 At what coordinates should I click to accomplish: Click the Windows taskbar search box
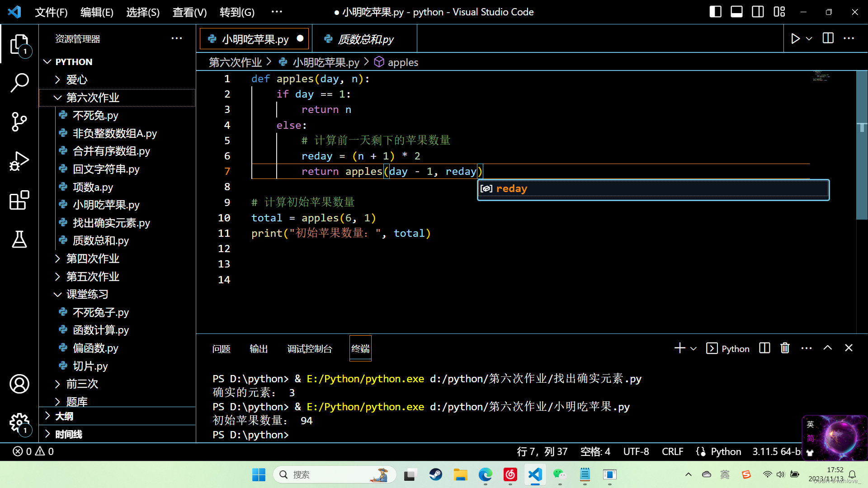click(335, 474)
